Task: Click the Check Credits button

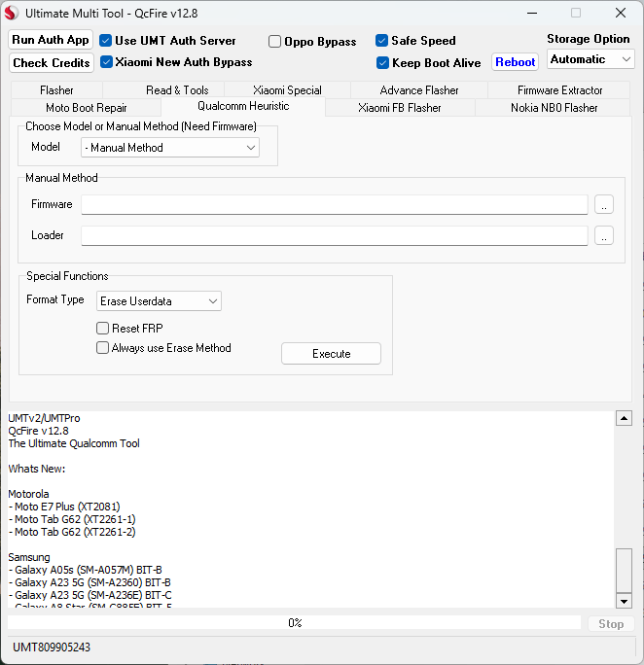Action: [x=52, y=63]
